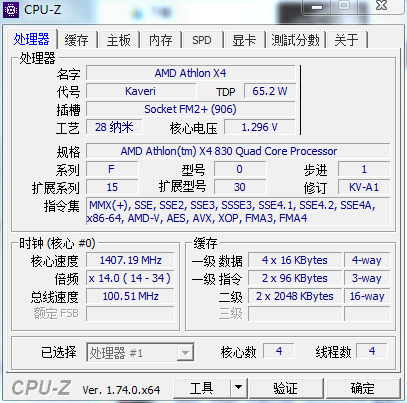Select the 处理器 tab
Viewport: 407px width, 403px height.
(32, 39)
